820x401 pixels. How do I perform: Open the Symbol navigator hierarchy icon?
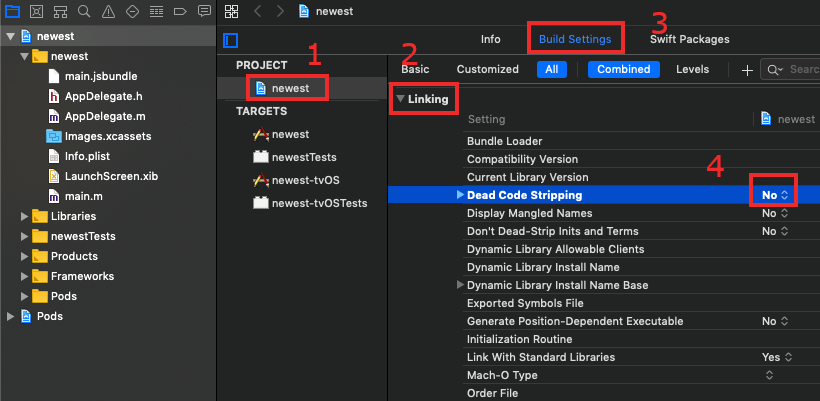tap(60, 11)
